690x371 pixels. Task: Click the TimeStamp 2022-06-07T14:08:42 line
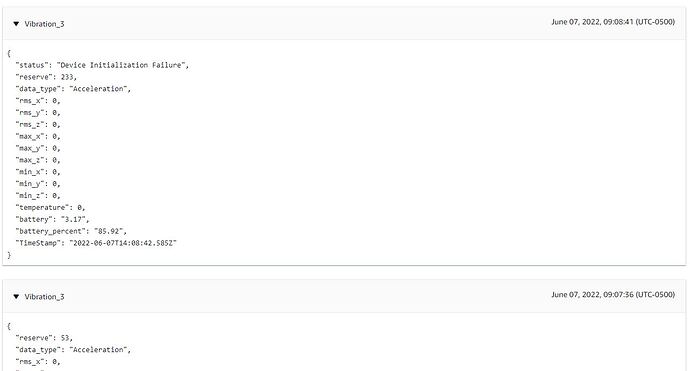coord(96,243)
